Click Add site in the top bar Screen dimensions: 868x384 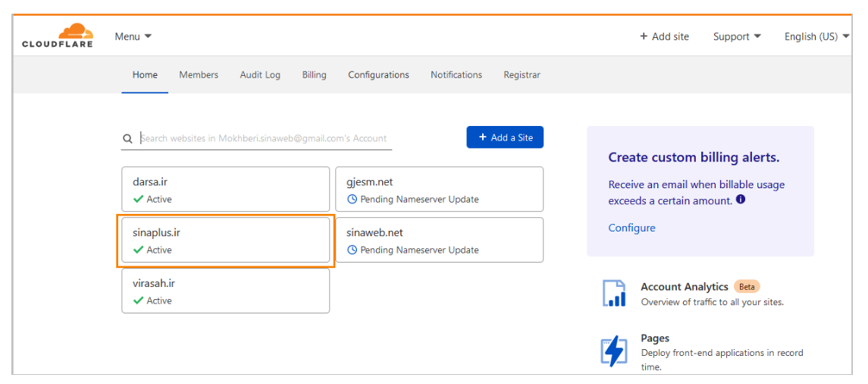pos(664,36)
